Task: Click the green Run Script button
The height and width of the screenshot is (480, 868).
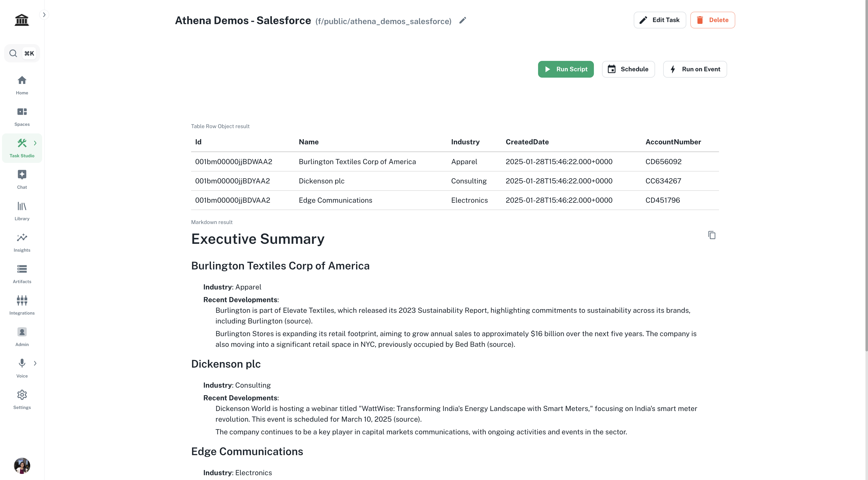Action: tap(566, 69)
